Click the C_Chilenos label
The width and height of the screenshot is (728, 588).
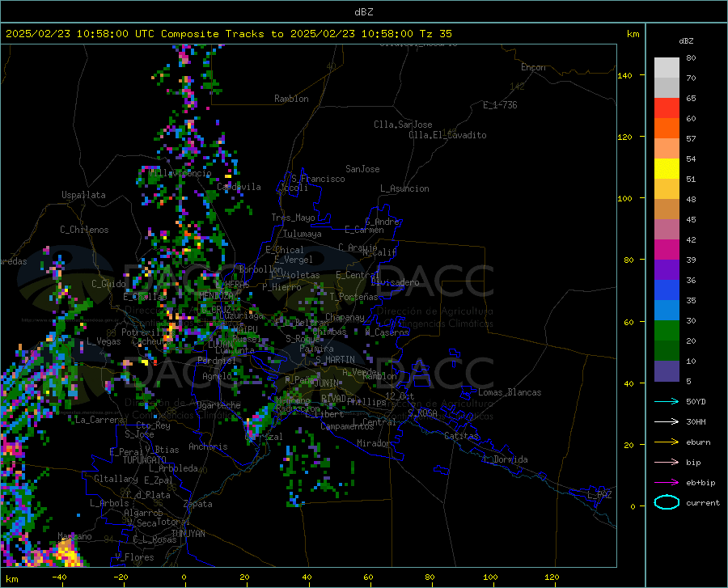[84, 230]
